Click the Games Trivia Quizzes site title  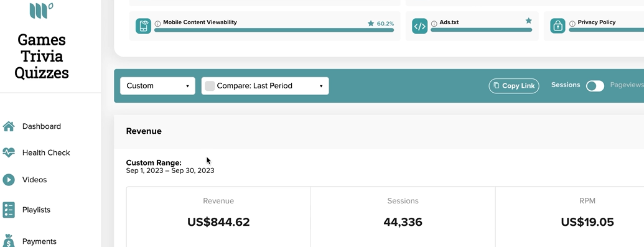point(42,56)
